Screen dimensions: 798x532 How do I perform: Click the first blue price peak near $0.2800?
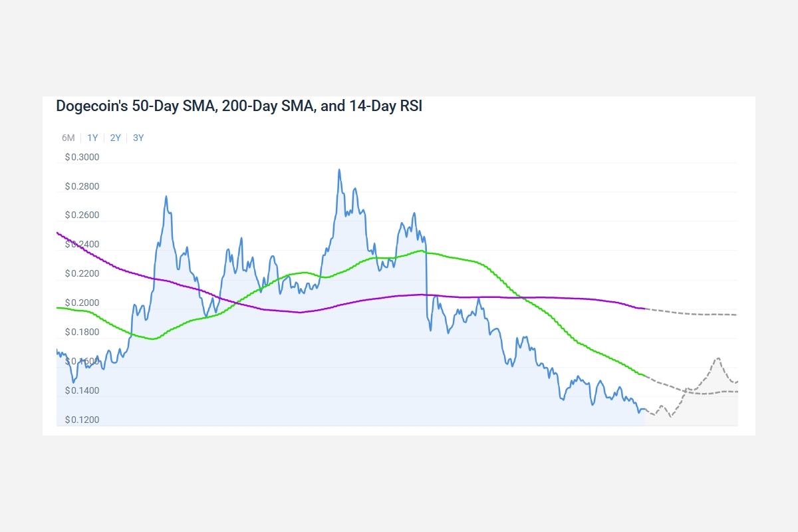[166, 196]
